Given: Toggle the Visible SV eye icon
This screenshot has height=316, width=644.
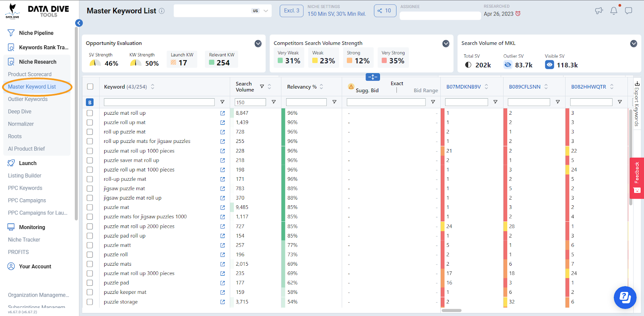Looking at the screenshot, I should pyautogui.click(x=549, y=65).
